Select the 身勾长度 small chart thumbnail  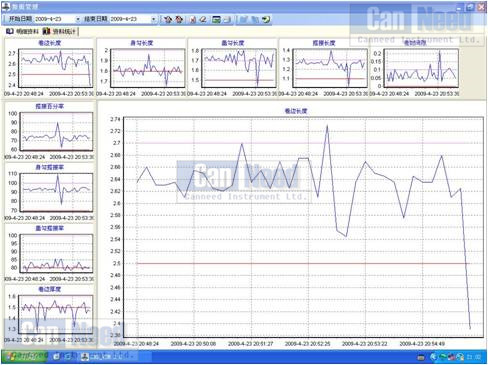pos(141,68)
